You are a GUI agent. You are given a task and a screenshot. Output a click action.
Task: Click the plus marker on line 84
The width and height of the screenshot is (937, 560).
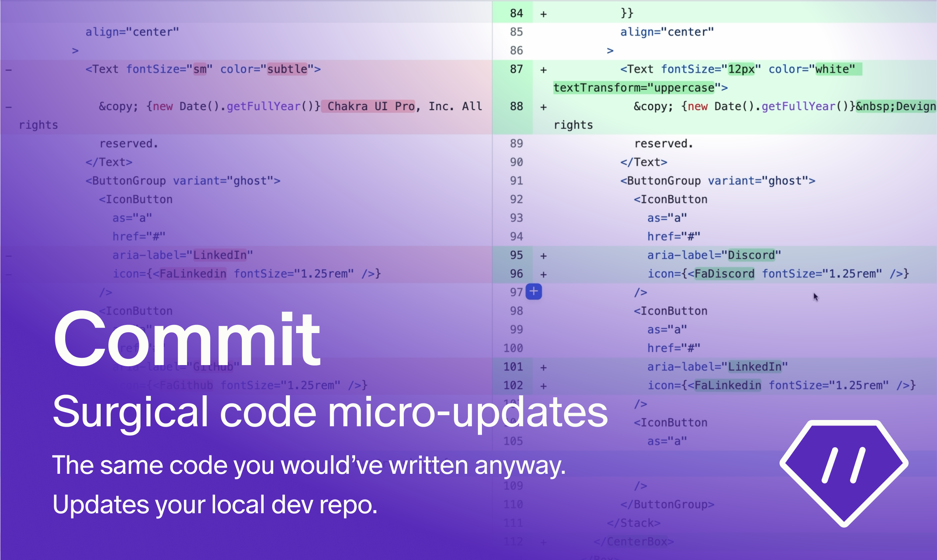(543, 14)
